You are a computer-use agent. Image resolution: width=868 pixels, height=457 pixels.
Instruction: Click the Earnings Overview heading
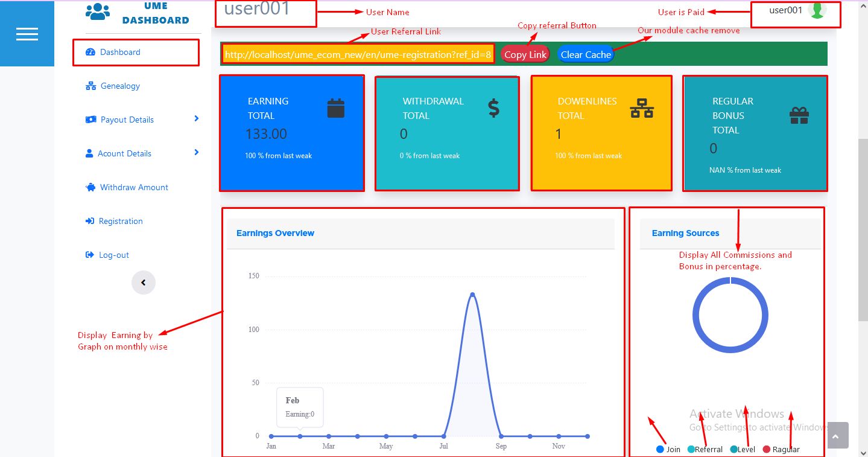[275, 233]
